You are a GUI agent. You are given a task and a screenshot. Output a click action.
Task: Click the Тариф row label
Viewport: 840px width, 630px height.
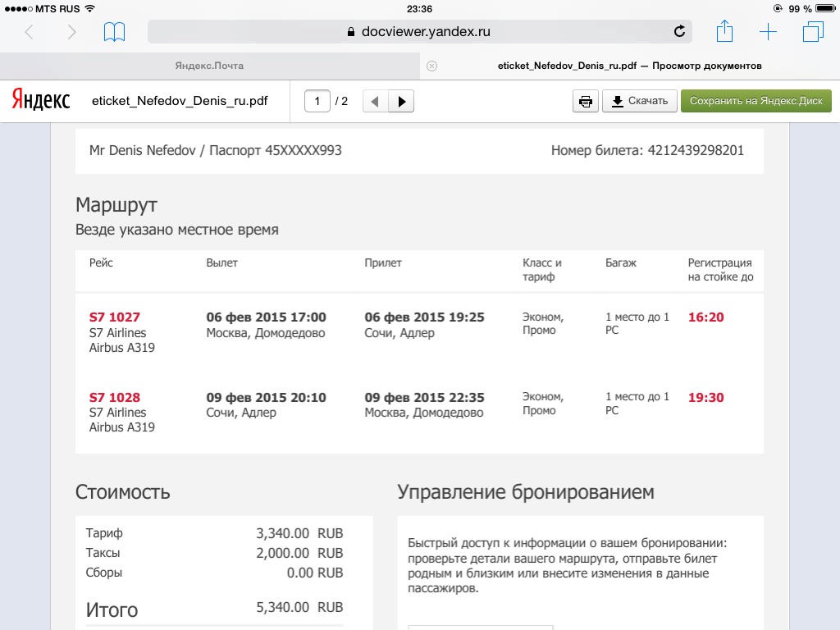pos(104,533)
